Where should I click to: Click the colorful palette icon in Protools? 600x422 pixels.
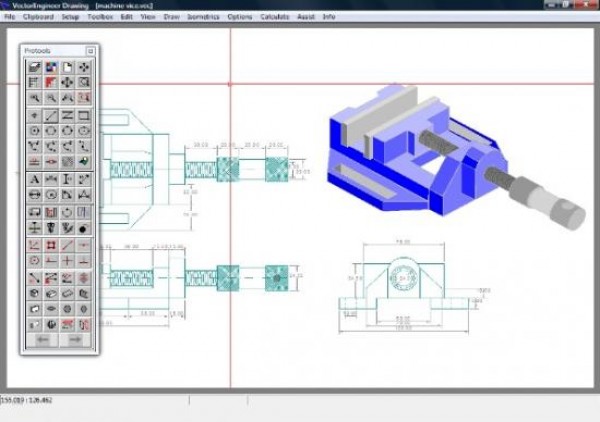[51, 67]
